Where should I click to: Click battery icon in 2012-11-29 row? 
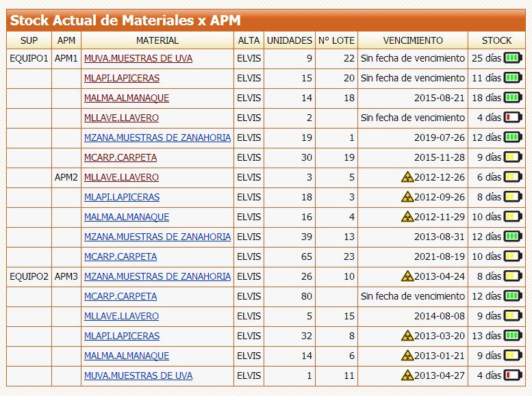pos(513,217)
